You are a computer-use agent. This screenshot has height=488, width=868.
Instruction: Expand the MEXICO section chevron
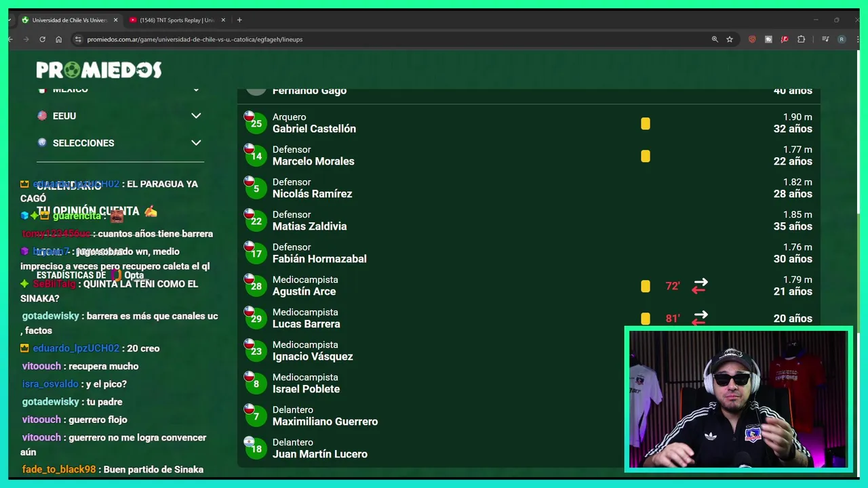[x=196, y=89]
